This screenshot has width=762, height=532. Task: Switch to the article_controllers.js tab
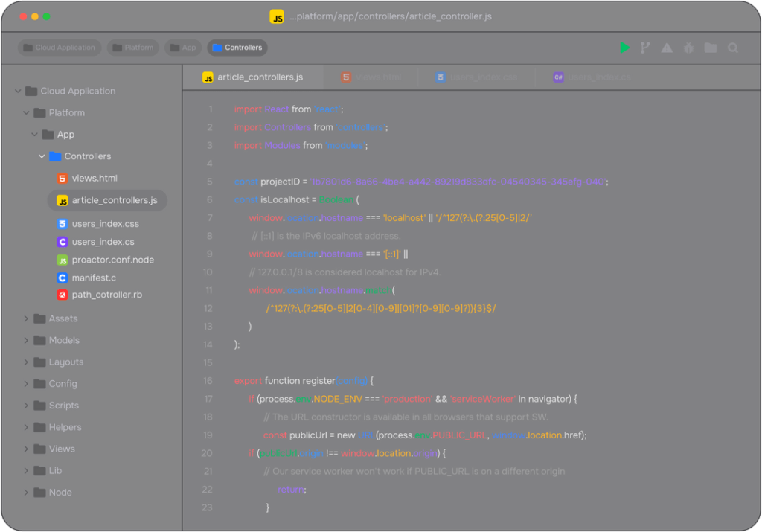253,77
